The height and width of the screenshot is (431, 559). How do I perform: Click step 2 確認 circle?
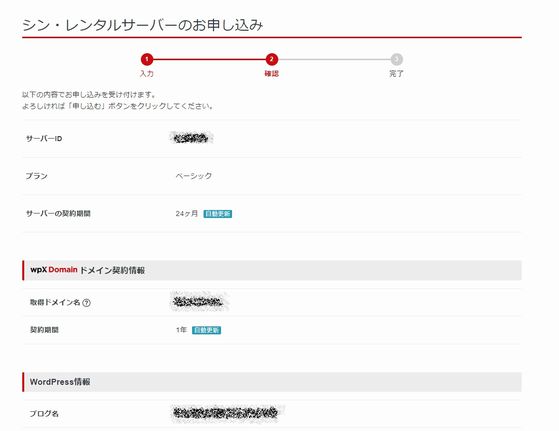tap(272, 59)
